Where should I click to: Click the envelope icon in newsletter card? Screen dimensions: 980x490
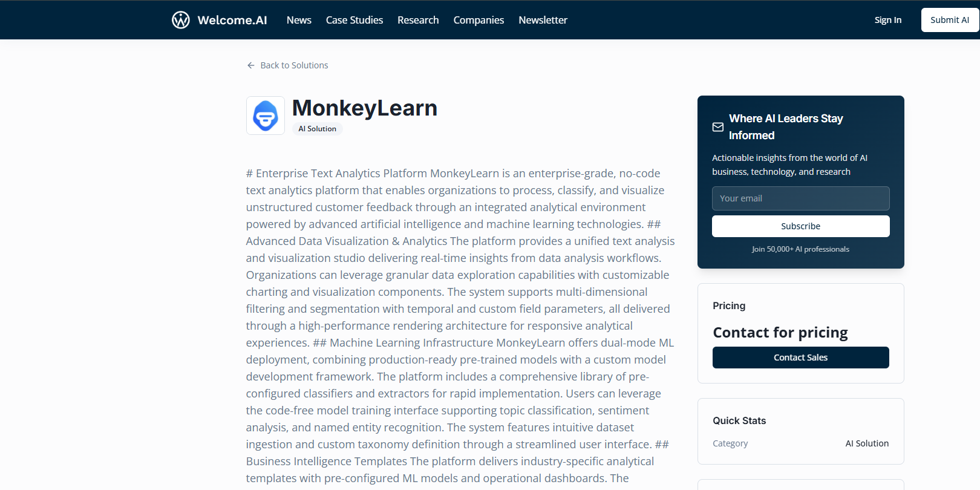pyautogui.click(x=718, y=127)
